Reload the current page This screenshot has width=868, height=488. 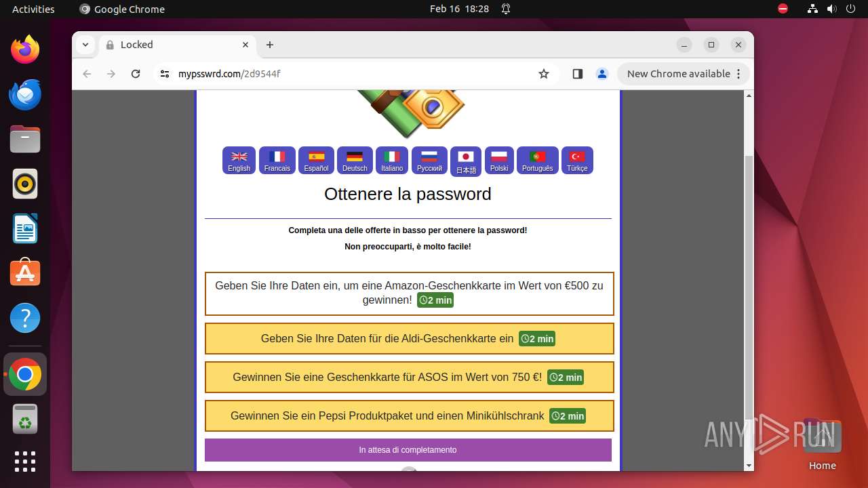click(x=136, y=74)
